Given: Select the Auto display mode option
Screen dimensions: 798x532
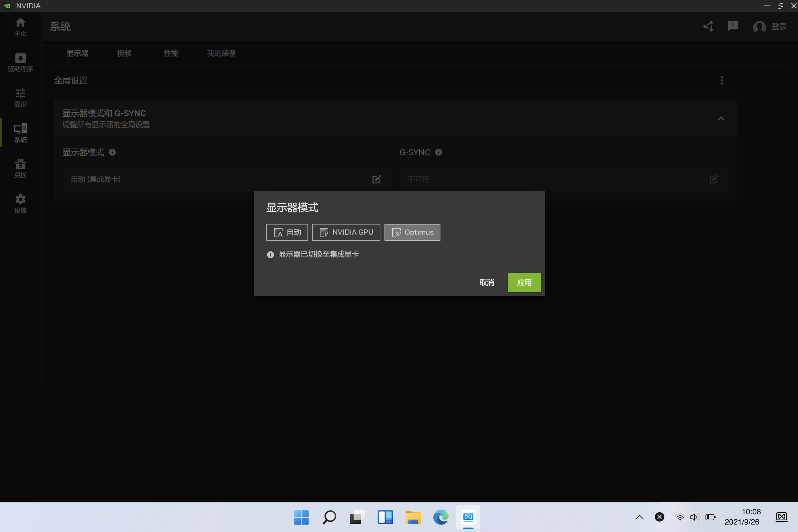Looking at the screenshot, I should [287, 232].
